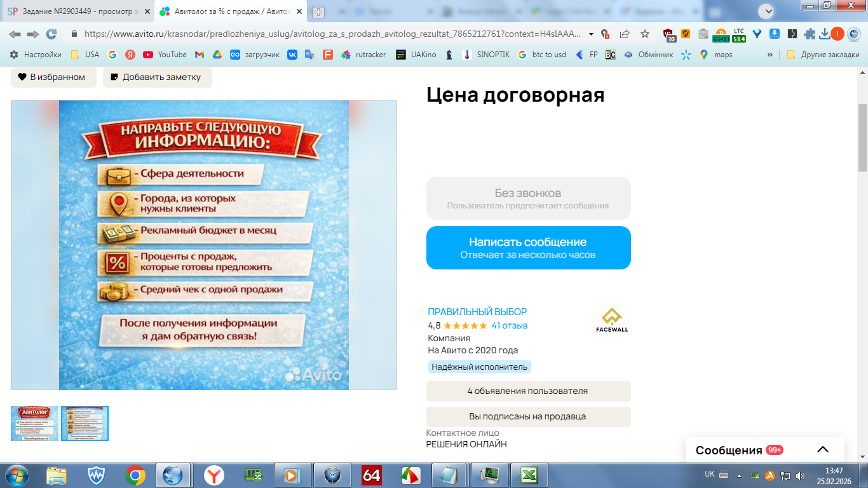868x488 pixels.
Task: Show more bookmarks with the » chevron
Action: [x=770, y=55]
